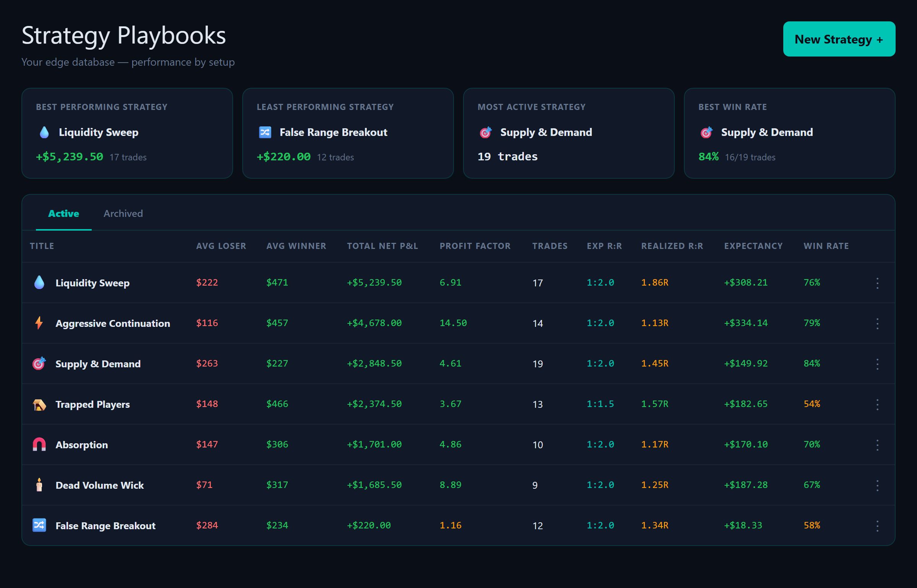Select the Dead Volume Wick title
Screen dimensions: 917x588
(100, 485)
